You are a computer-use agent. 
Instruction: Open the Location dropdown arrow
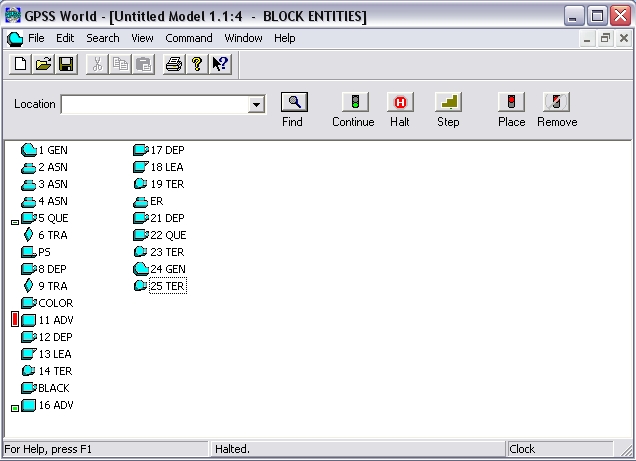click(x=256, y=105)
